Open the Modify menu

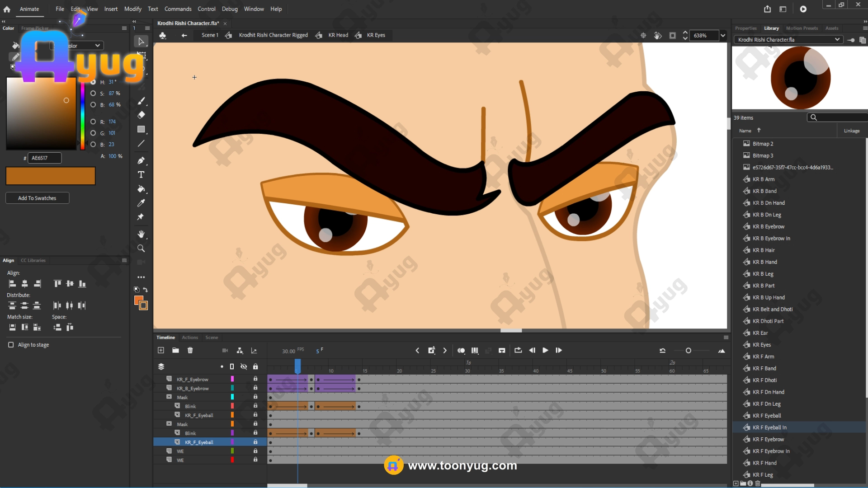coord(132,9)
